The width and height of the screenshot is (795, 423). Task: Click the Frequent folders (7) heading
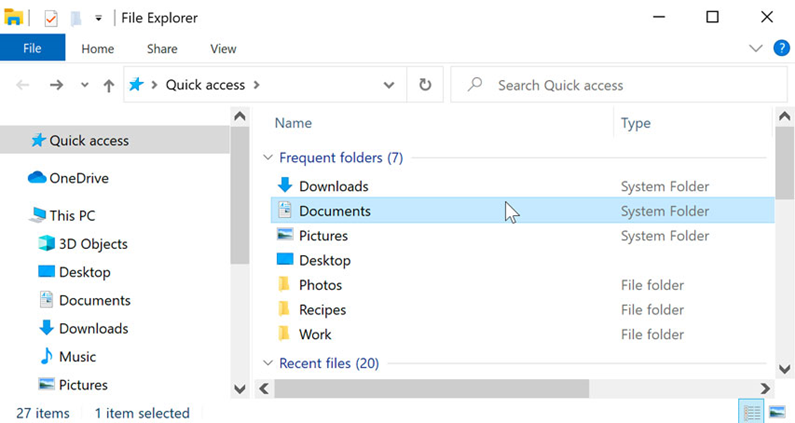point(341,158)
